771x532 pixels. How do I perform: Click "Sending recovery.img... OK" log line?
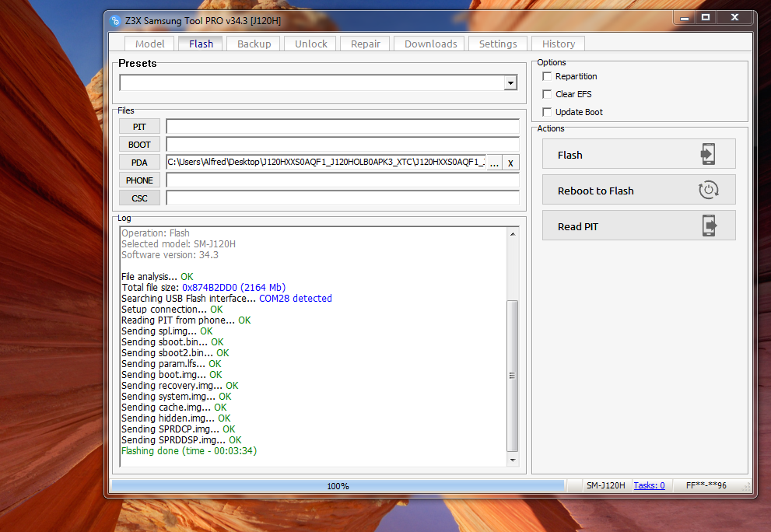(x=180, y=386)
